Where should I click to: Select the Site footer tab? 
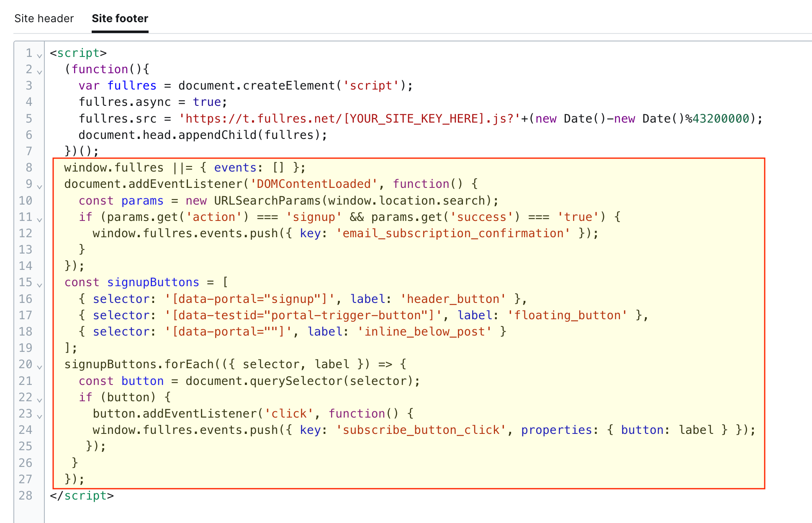click(120, 18)
